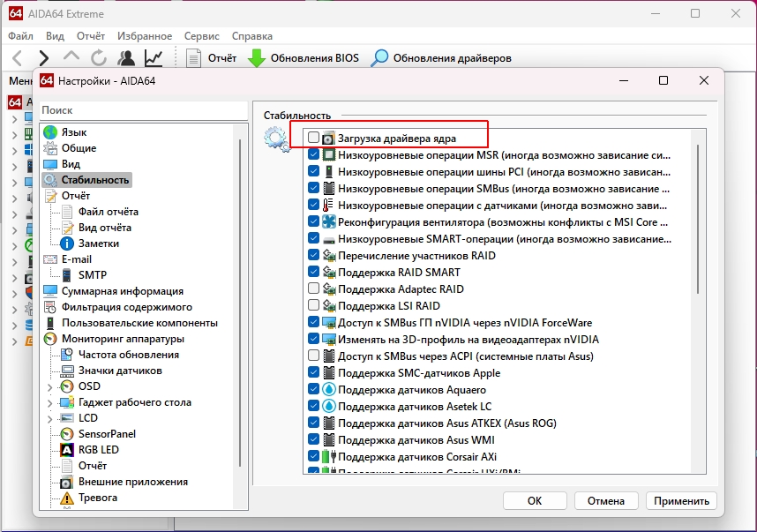Viewport: 757px width, 532px height.
Task: Click the Заметки info icon
Action: 67,244
